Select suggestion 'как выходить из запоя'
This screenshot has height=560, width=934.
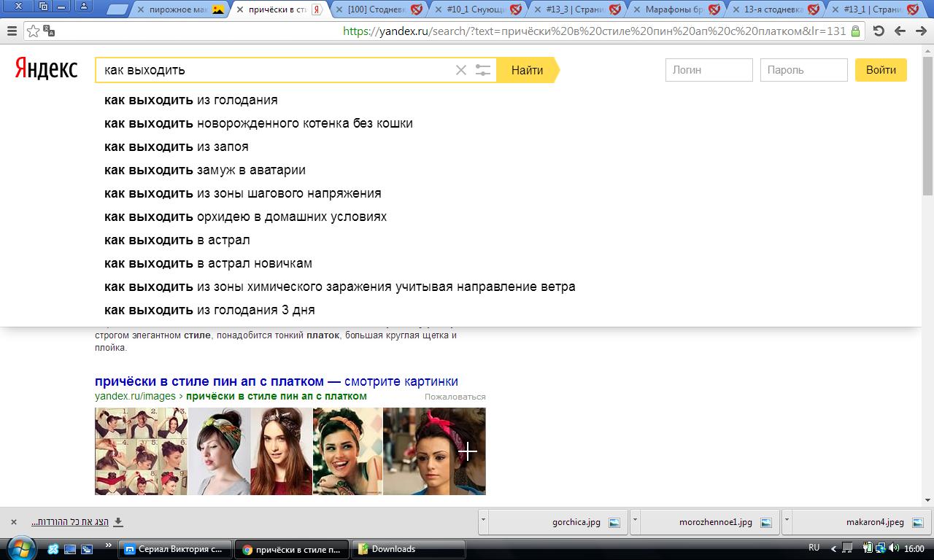177,147
